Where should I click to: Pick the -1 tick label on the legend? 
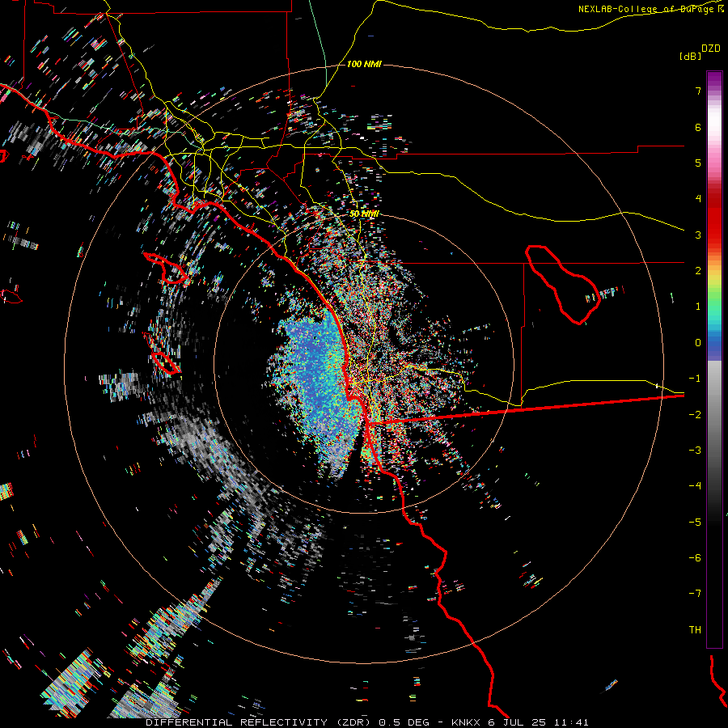coord(695,379)
